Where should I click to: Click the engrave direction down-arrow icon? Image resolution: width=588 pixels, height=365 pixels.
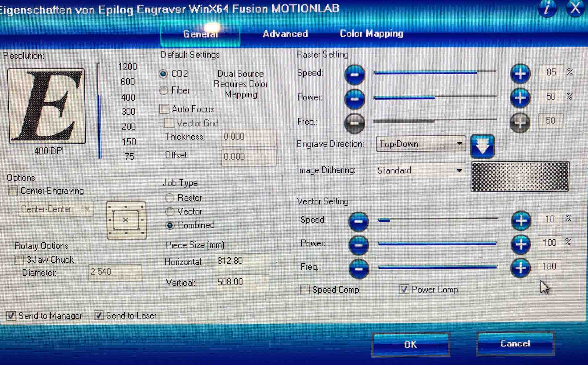[x=483, y=146]
